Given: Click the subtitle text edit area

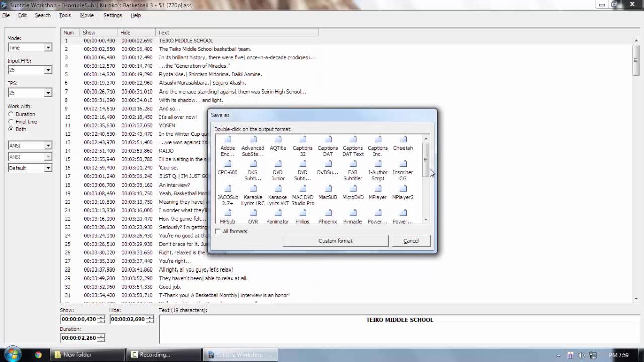Looking at the screenshot, I should (399, 329).
